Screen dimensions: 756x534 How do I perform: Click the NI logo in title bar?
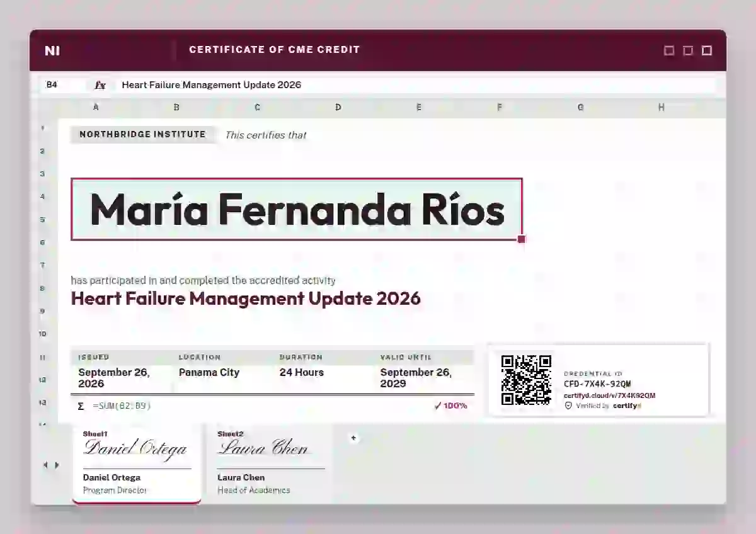tap(52, 50)
